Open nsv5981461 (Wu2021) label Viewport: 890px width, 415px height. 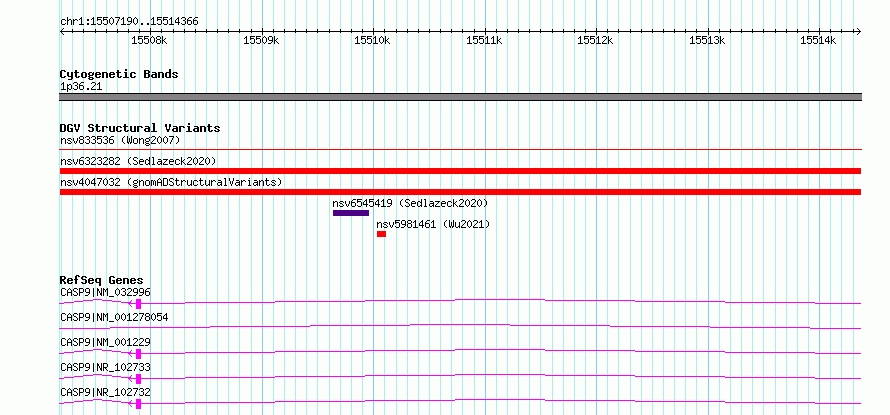coord(433,224)
